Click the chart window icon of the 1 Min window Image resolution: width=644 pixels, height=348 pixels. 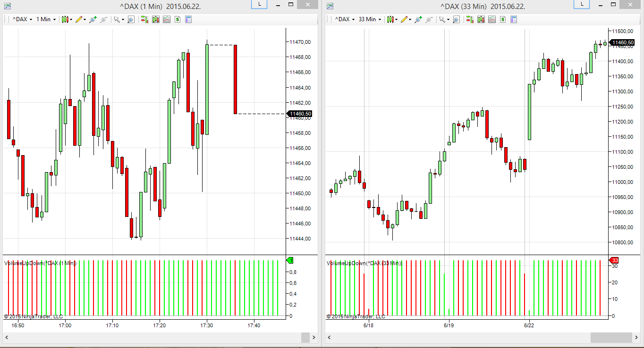point(7,6)
